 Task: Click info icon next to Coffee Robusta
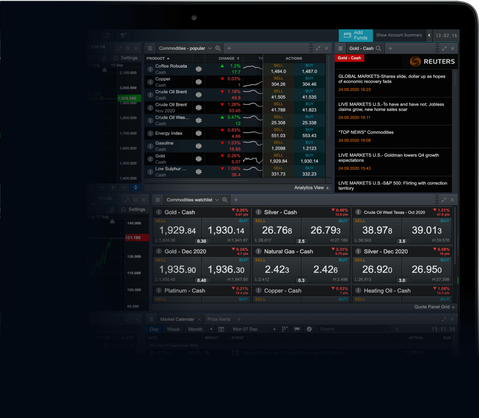150,69
